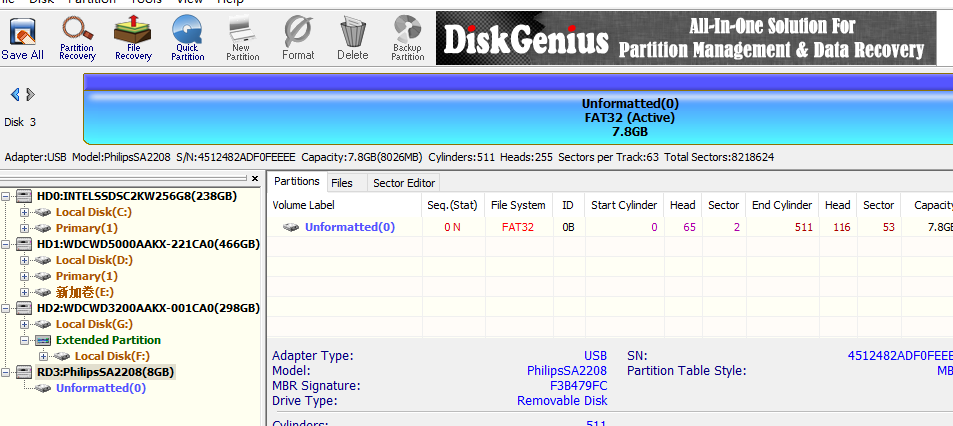
Task: Open Backup Partition tool
Action: click(x=407, y=38)
